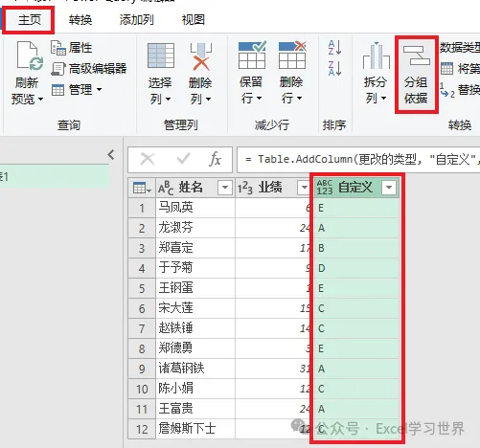Select the cell 诸葛钢铁
480x448 pixels.
195,369
